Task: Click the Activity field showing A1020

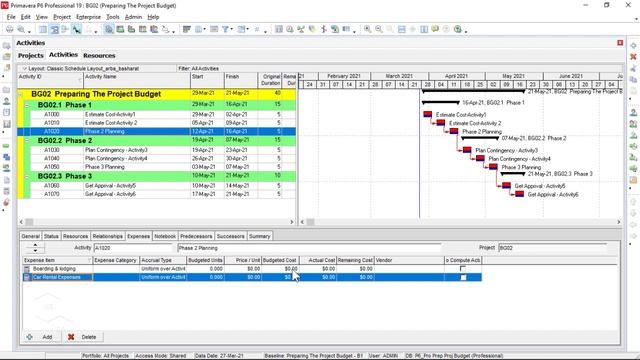Action: coord(133,248)
